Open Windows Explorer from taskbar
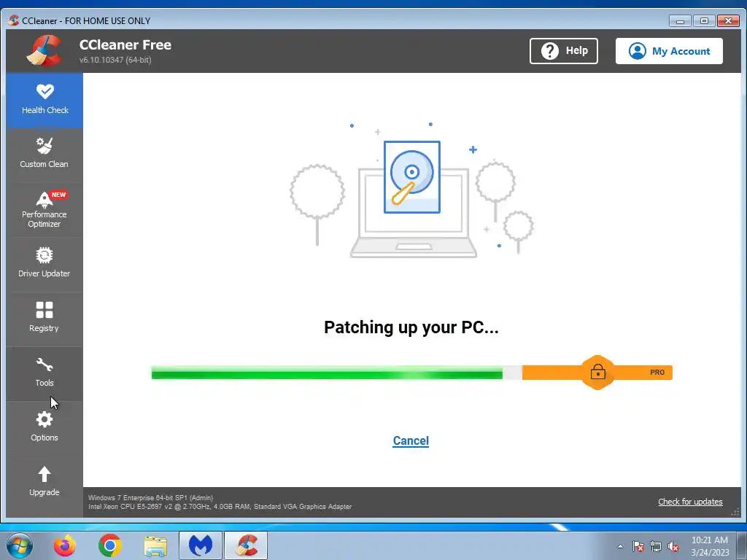747x560 pixels. click(x=155, y=546)
